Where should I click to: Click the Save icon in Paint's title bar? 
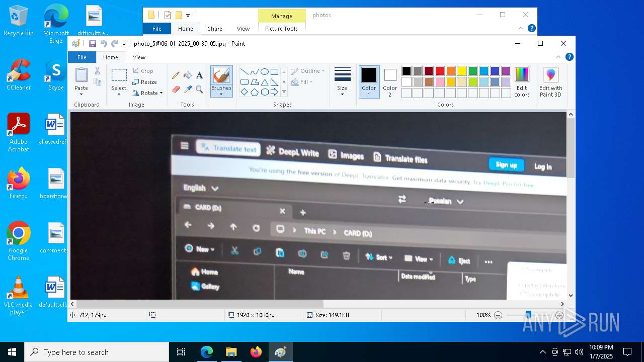pyautogui.click(x=93, y=44)
